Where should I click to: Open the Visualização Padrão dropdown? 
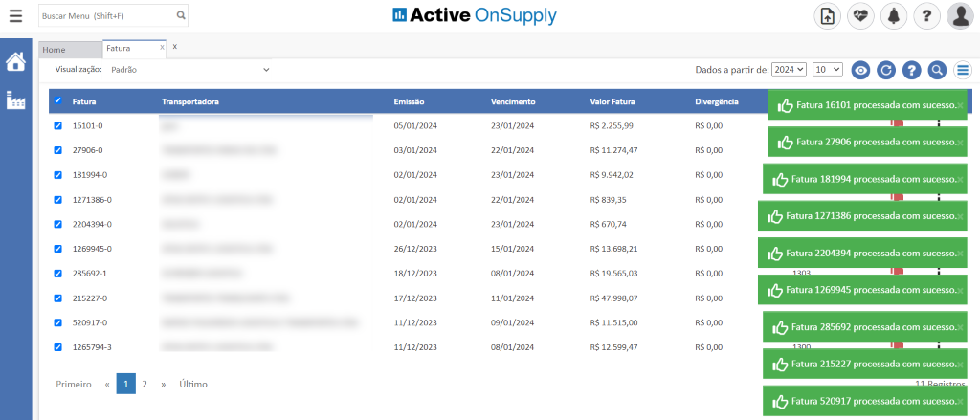(190, 70)
